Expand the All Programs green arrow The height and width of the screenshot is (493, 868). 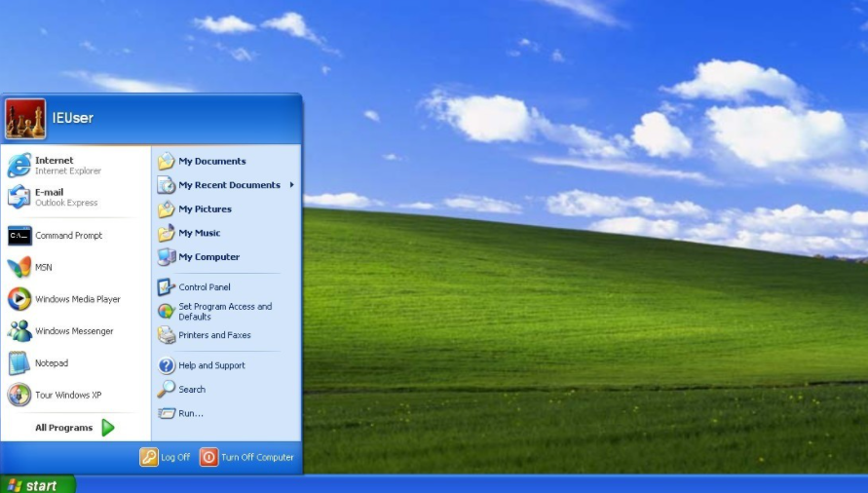click(108, 428)
